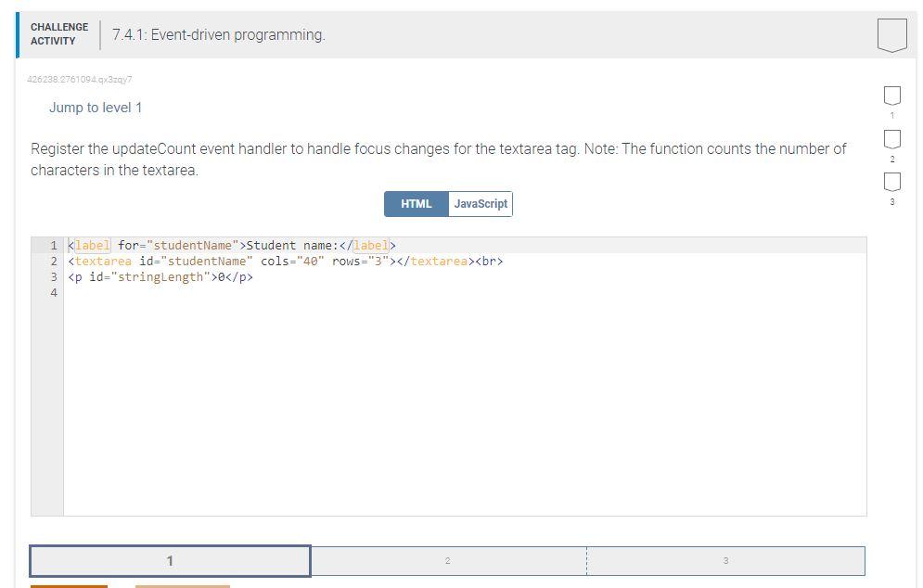Select the HTML tab
Viewport: 923px width, 588px height.
click(416, 203)
